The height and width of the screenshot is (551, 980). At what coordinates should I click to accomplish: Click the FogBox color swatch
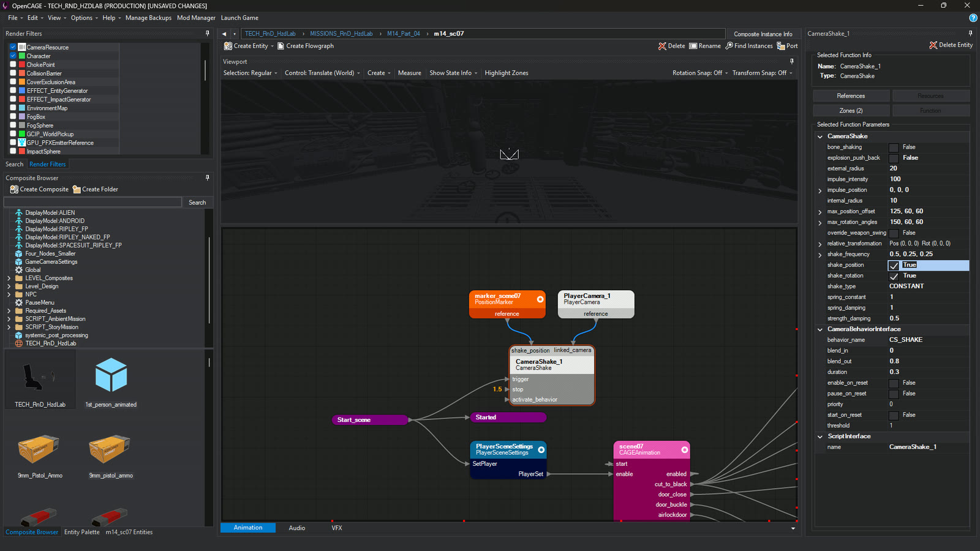coord(22,116)
